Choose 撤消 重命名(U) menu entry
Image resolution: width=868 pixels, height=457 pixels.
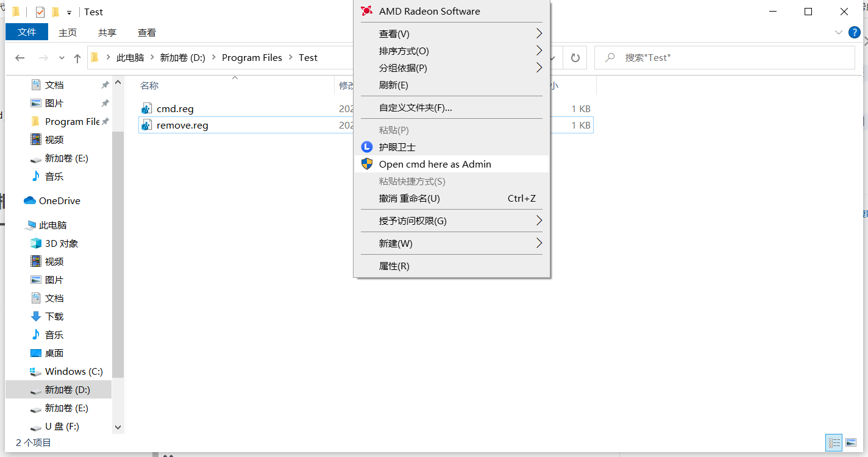[x=452, y=198]
